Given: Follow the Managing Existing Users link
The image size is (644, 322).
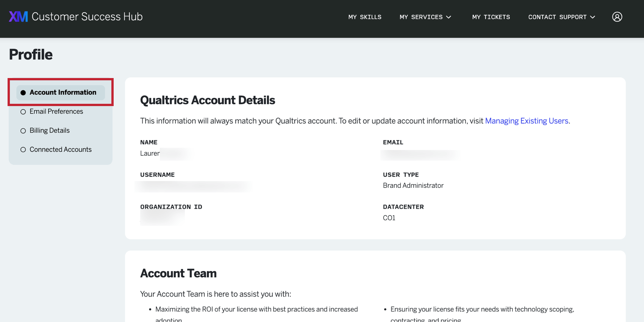Looking at the screenshot, I should pyautogui.click(x=526, y=121).
